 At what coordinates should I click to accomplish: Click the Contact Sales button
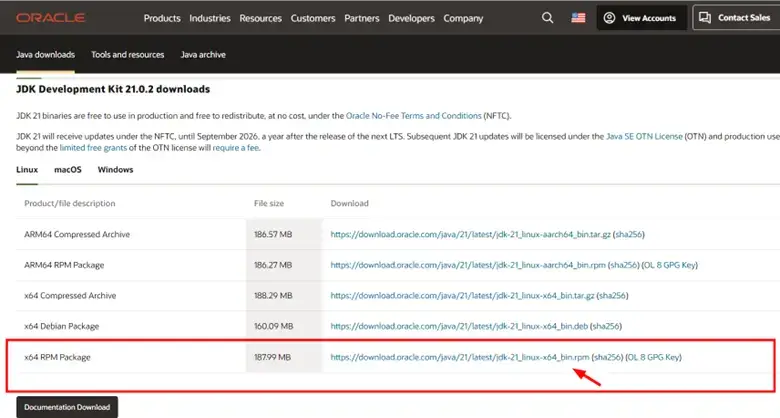[x=735, y=18]
